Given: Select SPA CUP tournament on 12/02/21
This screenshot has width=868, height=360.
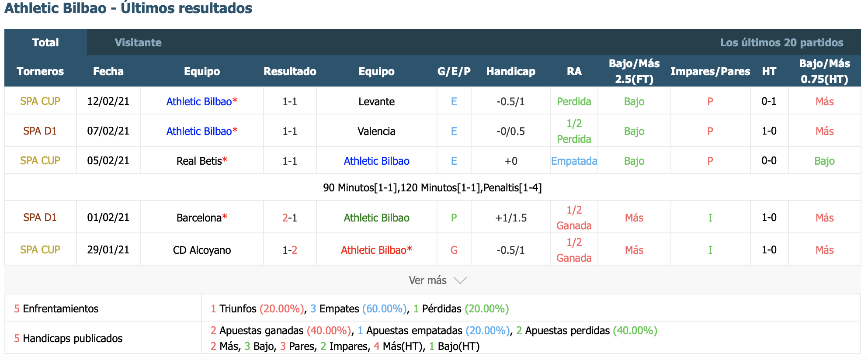Looking at the screenshot, I should click(40, 101).
